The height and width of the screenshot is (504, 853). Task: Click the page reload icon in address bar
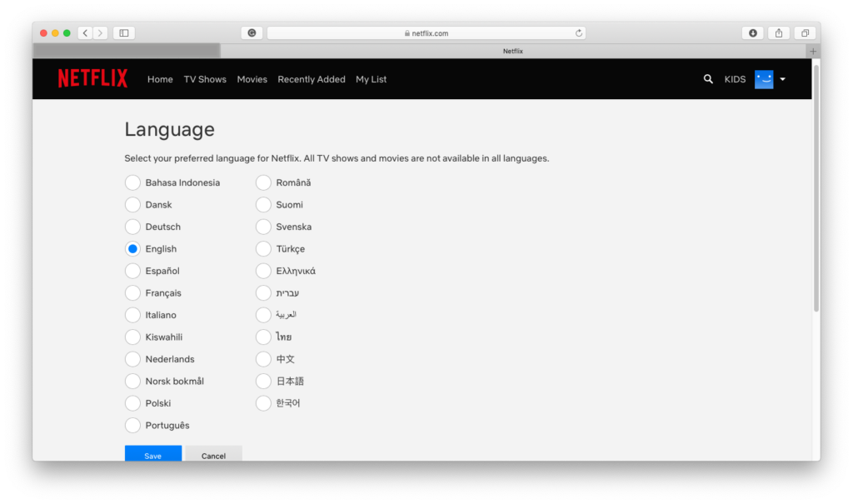pyautogui.click(x=579, y=33)
